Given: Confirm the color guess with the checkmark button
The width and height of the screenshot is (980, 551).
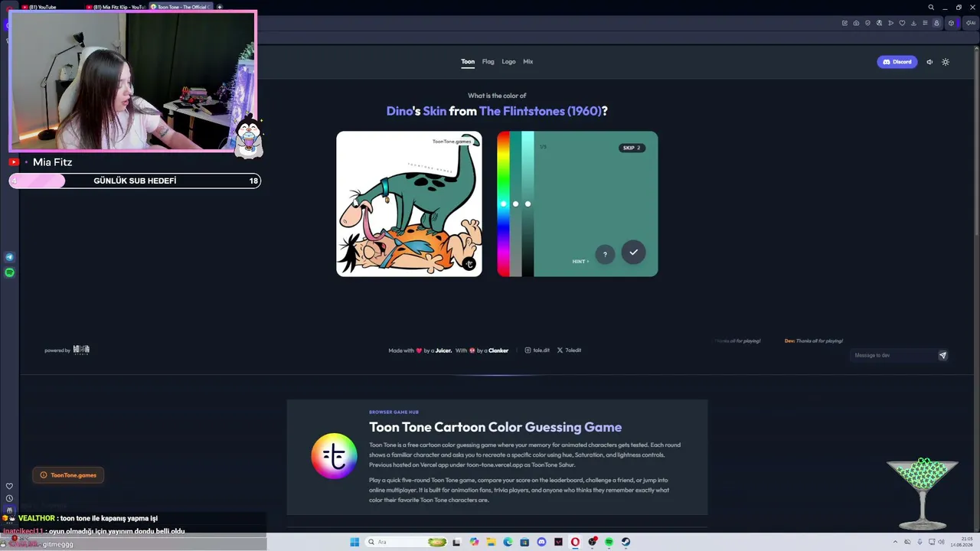Looking at the screenshot, I should (x=633, y=253).
